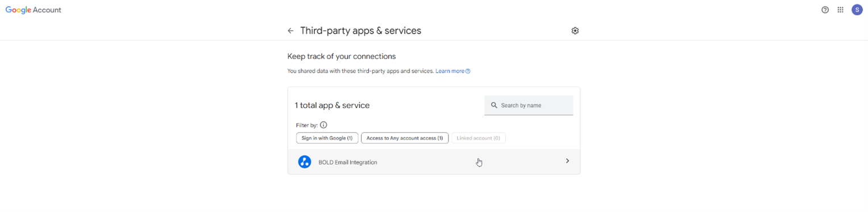Click the Linked account (0) filter chip
The height and width of the screenshot is (212, 868).
[478, 138]
